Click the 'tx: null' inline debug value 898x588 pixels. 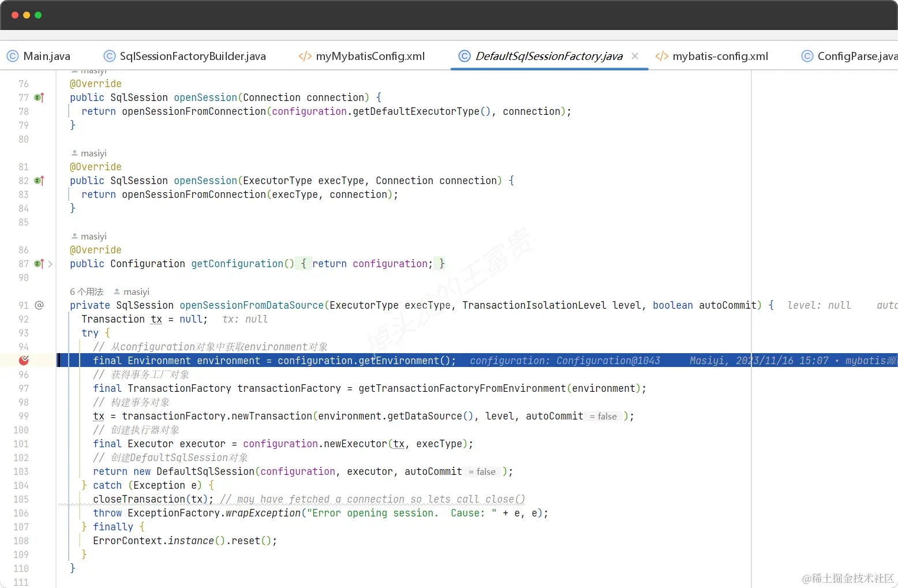pyautogui.click(x=245, y=319)
